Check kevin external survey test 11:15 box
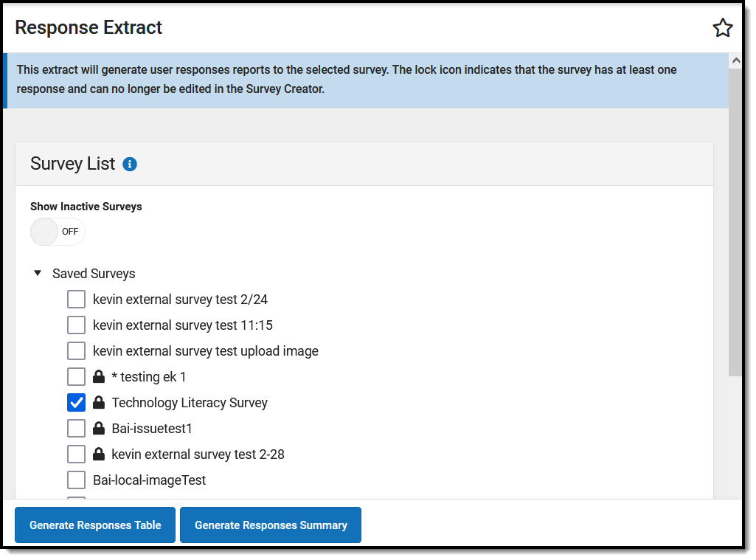 click(x=76, y=325)
